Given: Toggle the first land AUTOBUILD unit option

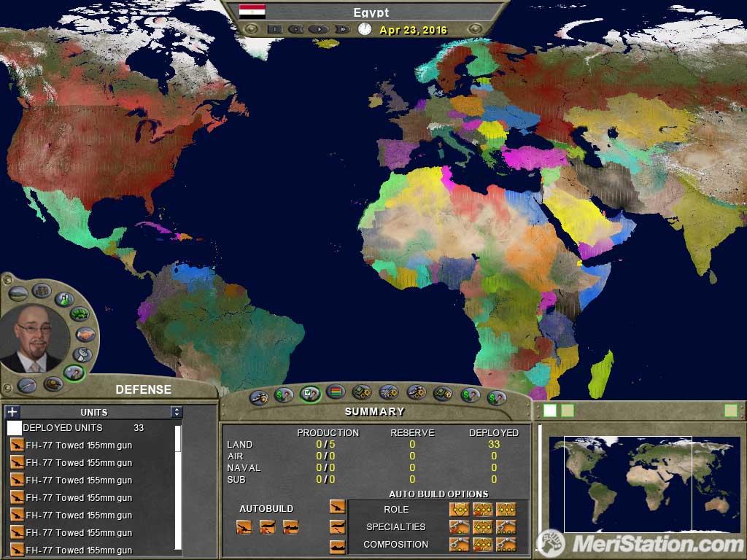Looking at the screenshot, I should (243, 527).
